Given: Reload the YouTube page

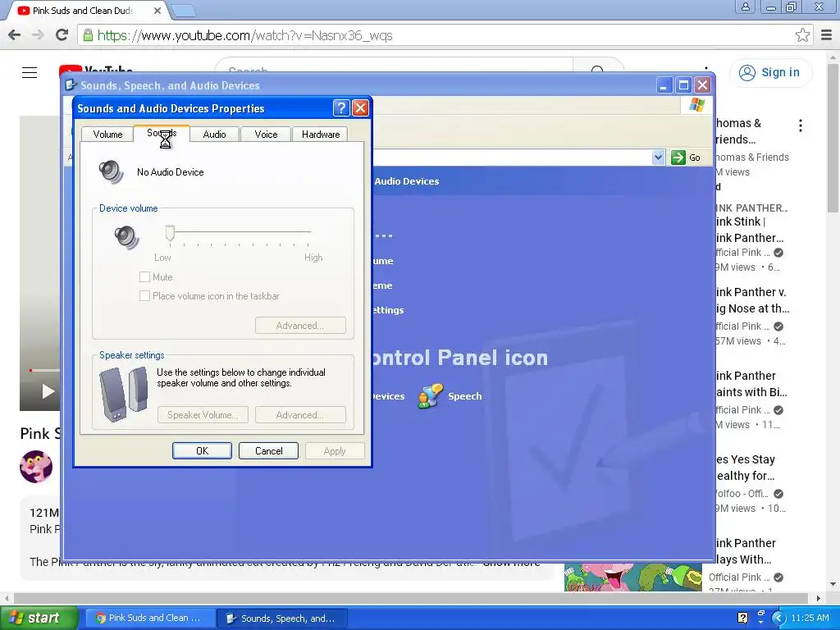Looking at the screenshot, I should (x=62, y=35).
